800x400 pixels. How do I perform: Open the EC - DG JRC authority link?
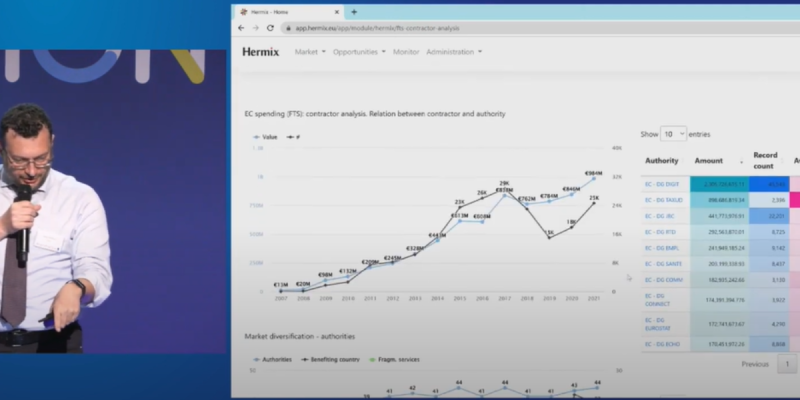pos(660,216)
